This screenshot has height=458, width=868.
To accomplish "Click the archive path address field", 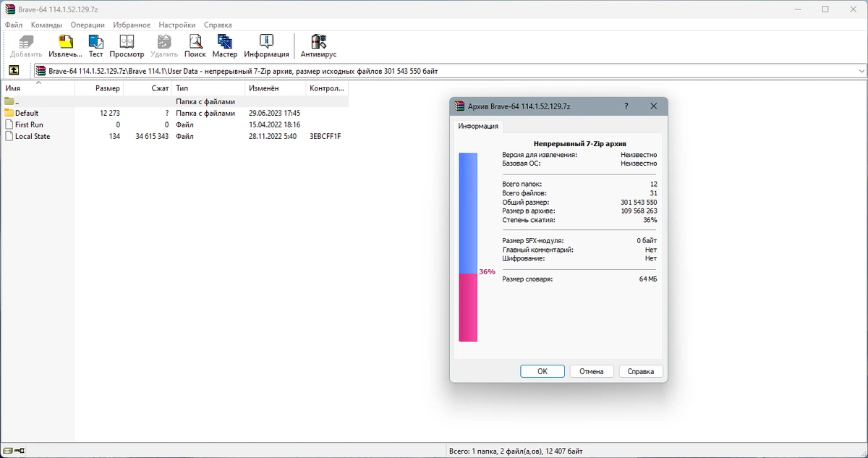I will (451, 71).
